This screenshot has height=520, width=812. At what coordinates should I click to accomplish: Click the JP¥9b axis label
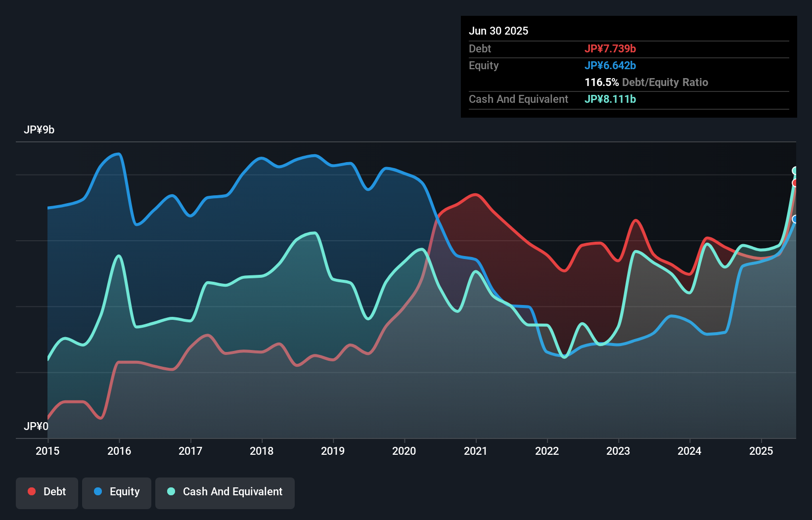tap(40, 130)
